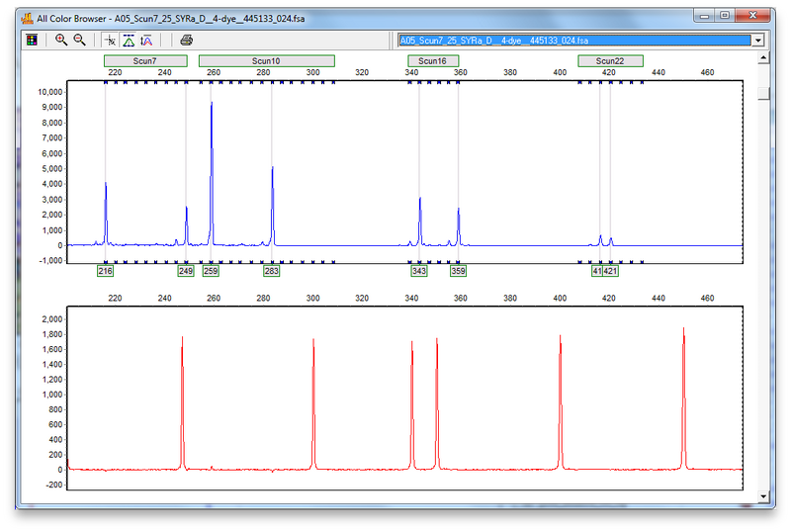This screenshot has height=532, width=791.
Task: Close the All Color Browser window
Action: click(752, 16)
